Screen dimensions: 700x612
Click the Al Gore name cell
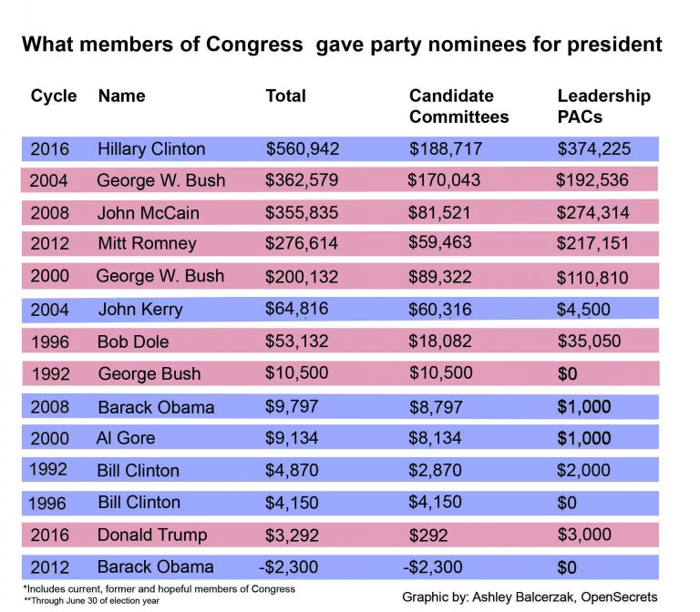126,438
